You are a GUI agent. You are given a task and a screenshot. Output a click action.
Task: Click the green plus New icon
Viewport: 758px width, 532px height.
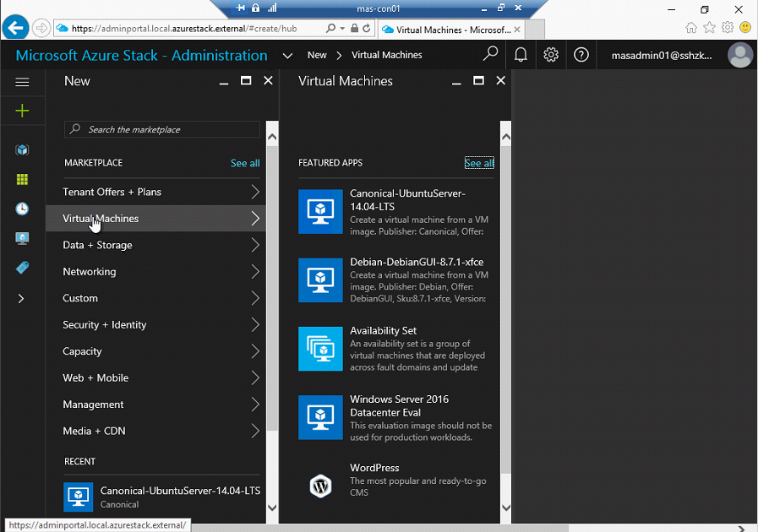[x=22, y=111]
